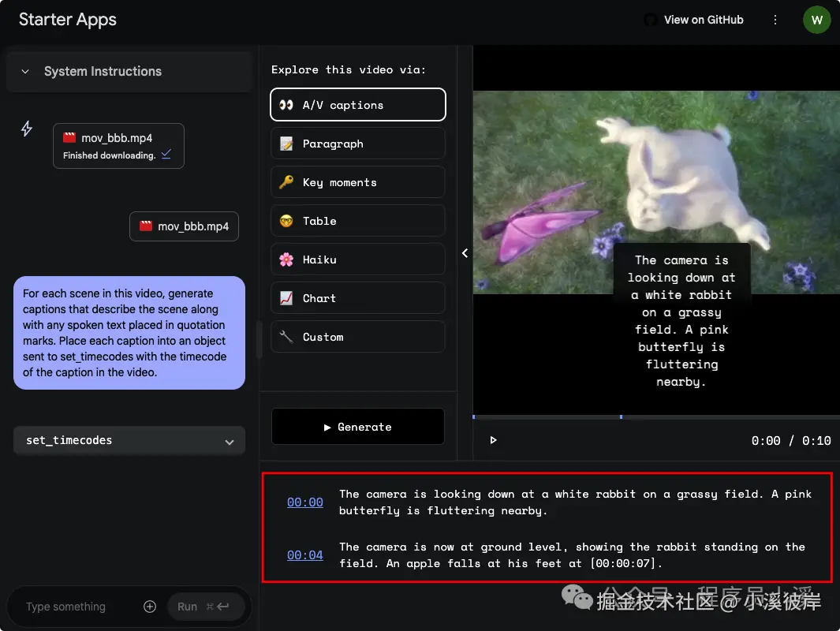Open the set_timecodes dropdown
The image size is (840, 631).
(129, 440)
